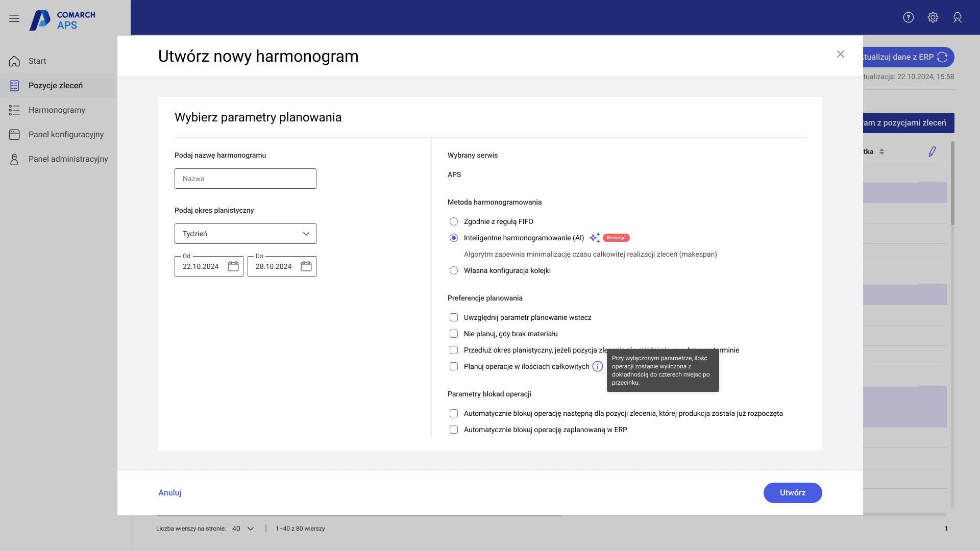Open the user profile icon
Viewport: 980px width, 551px height.
[x=958, y=17]
